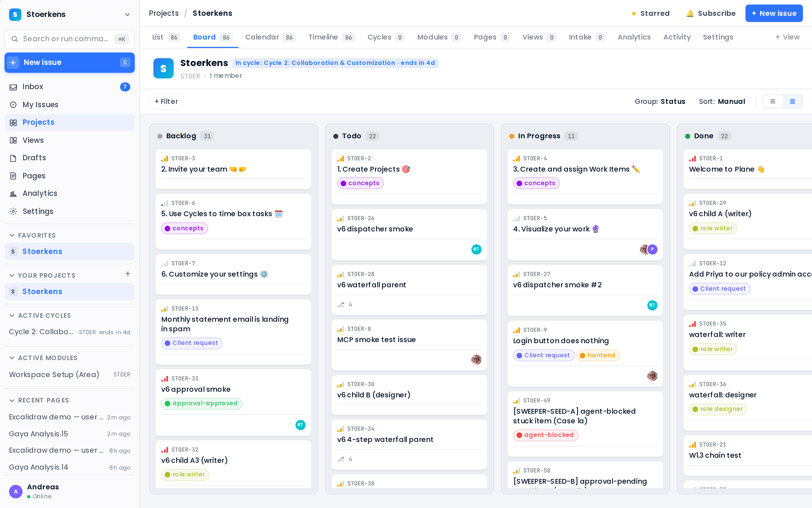Click the star icon beside Starred
Image resolution: width=812 pixels, height=508 pixels.
[634, 14]
